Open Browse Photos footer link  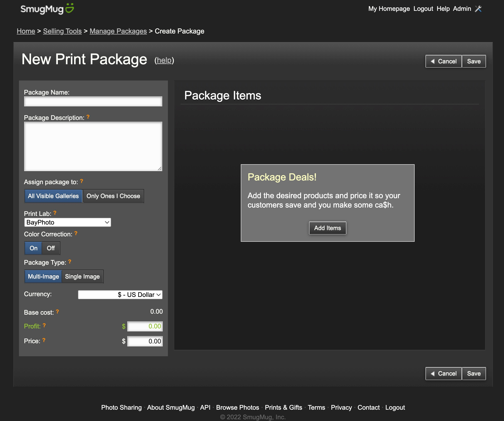click(238, 407)
